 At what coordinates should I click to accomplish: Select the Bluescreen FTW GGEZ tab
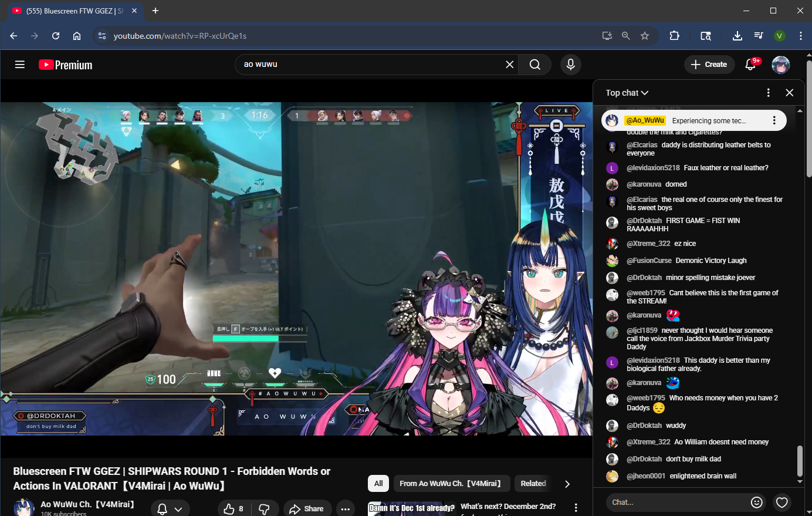tap(75, 11)
